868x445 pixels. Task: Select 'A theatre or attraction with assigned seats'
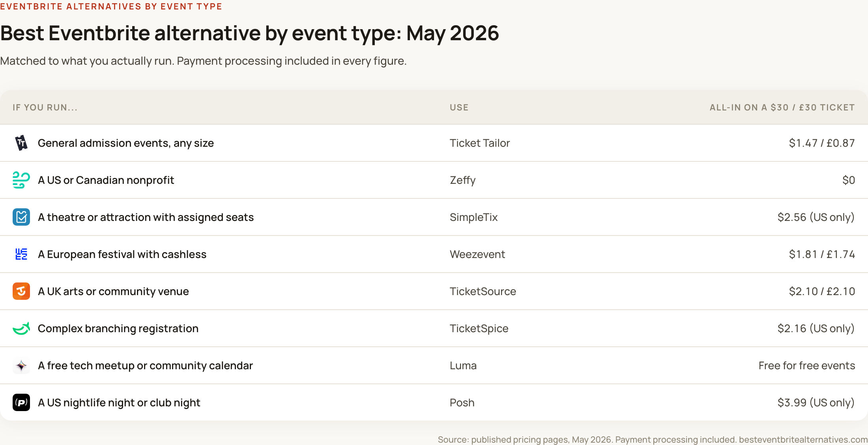point(146,217)
